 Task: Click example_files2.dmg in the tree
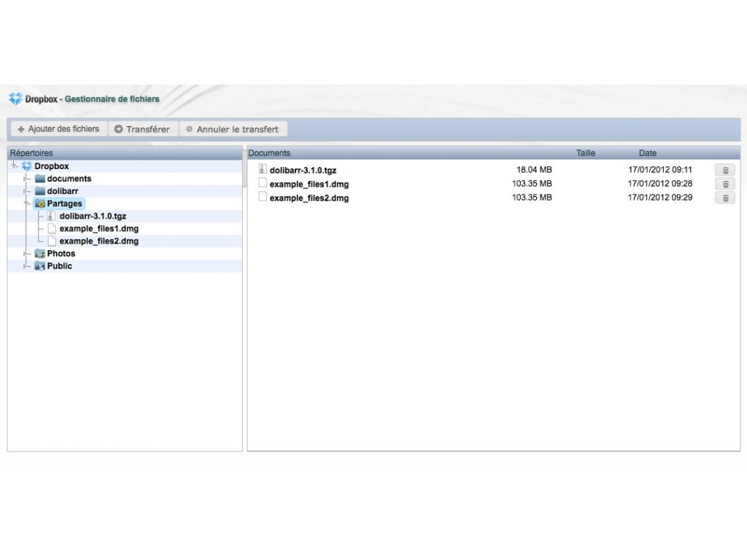99,241
